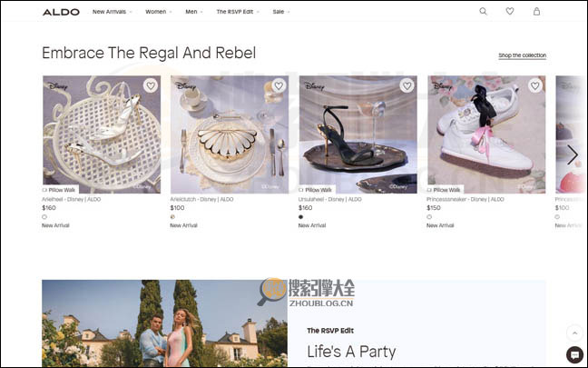Open the chat bubble icon
Image resolution: width=588 pixels, height=368 pixels.
pos(573,354)
